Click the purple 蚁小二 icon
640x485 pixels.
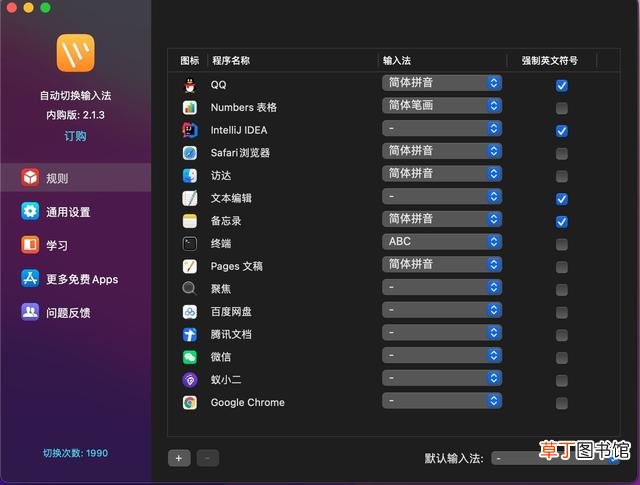tap(189, 380)
